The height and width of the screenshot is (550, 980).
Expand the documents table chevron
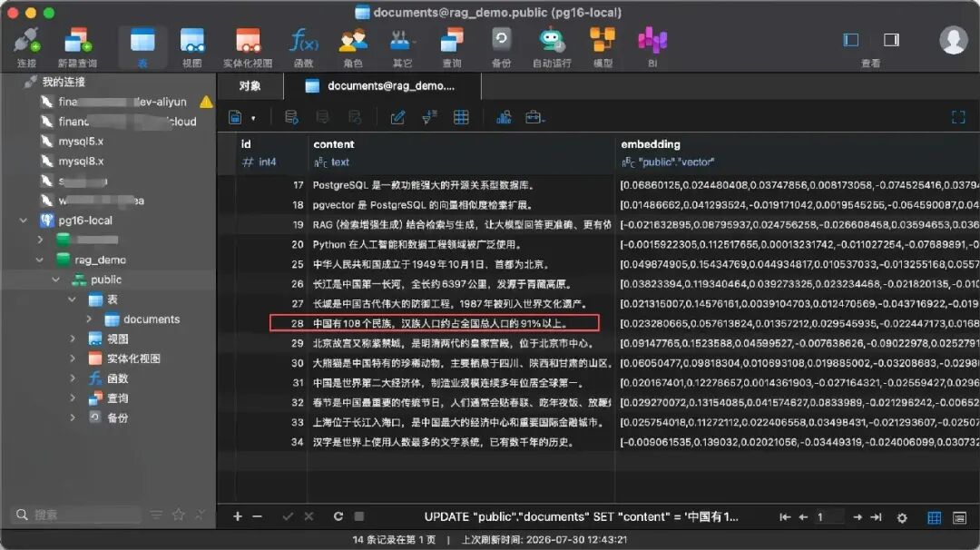89,319
